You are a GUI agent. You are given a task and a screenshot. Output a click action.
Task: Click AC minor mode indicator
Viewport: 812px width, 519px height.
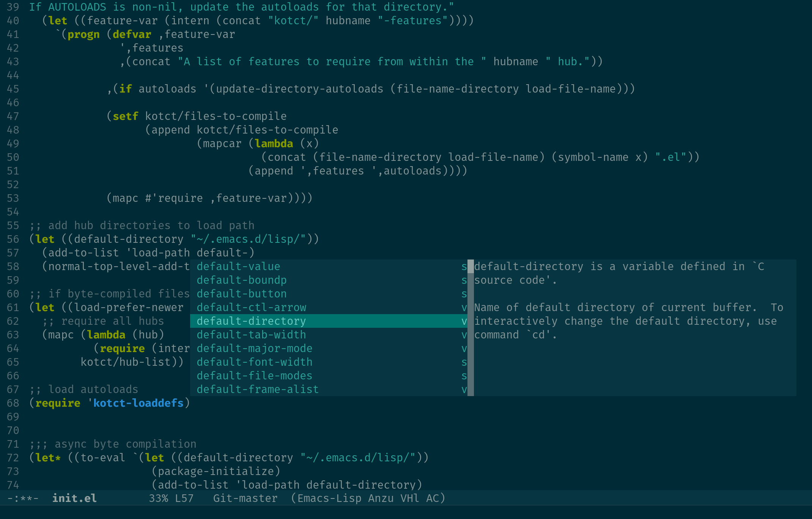(432, 498)
